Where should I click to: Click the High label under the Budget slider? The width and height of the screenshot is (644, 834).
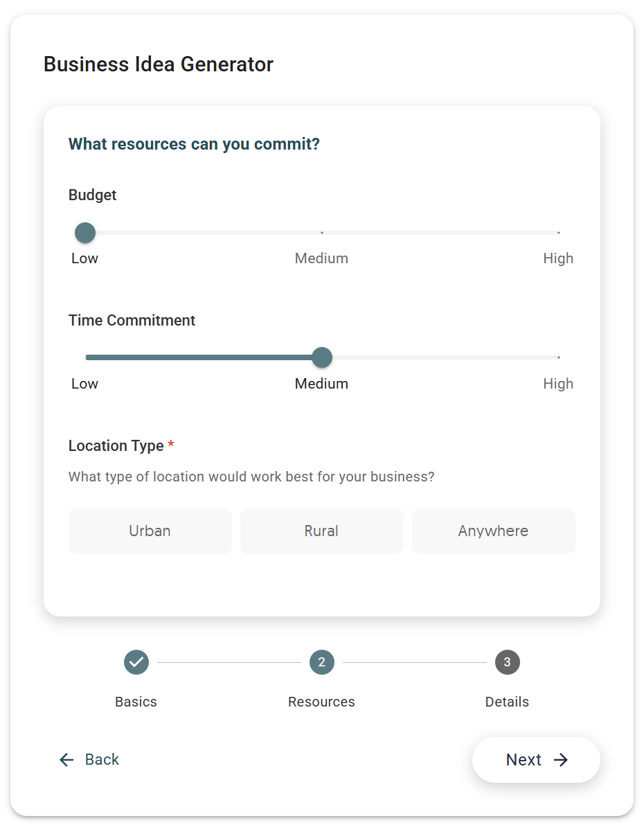coord(558,258)
